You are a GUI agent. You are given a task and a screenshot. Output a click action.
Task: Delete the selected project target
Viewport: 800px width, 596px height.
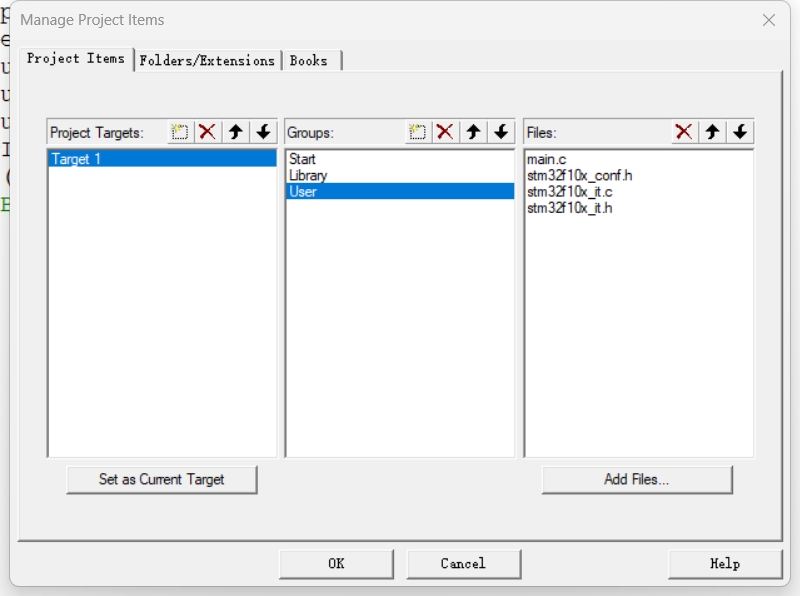(207, 132)
